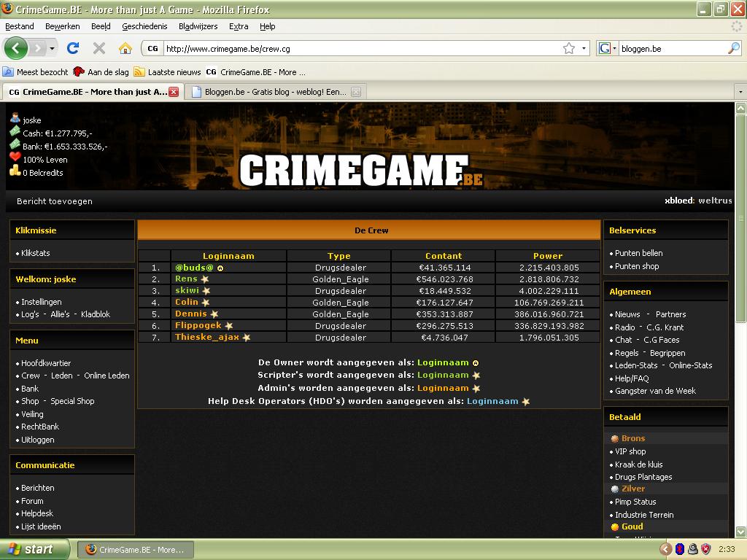
Task: Open crew member @buds@ profile
Action: tap(194, 268)
